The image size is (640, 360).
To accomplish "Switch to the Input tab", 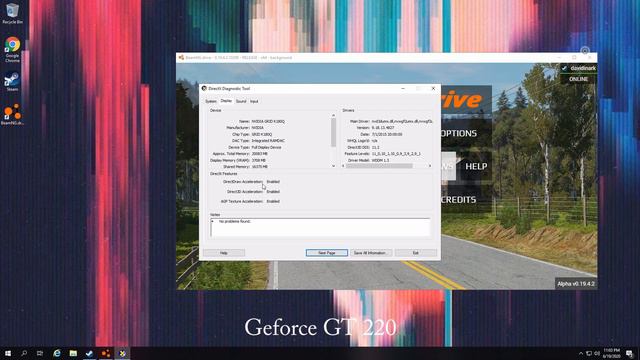I will pos(254,101).
